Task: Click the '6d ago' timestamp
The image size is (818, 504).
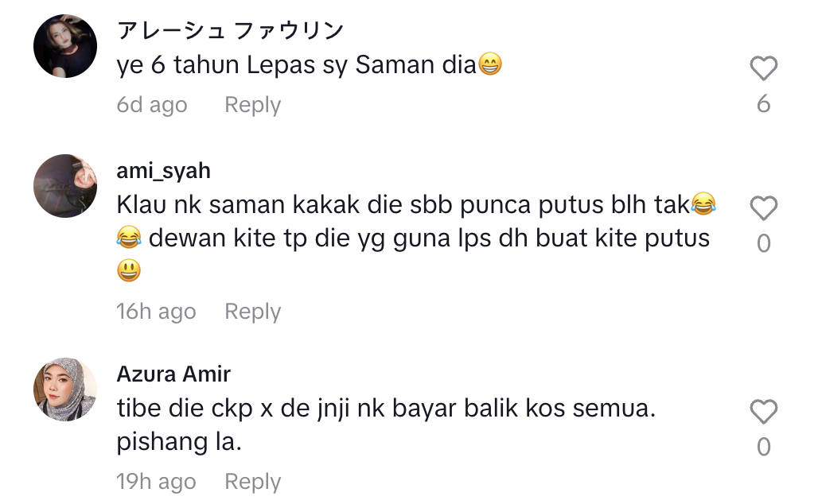Action: coord(152,105)
